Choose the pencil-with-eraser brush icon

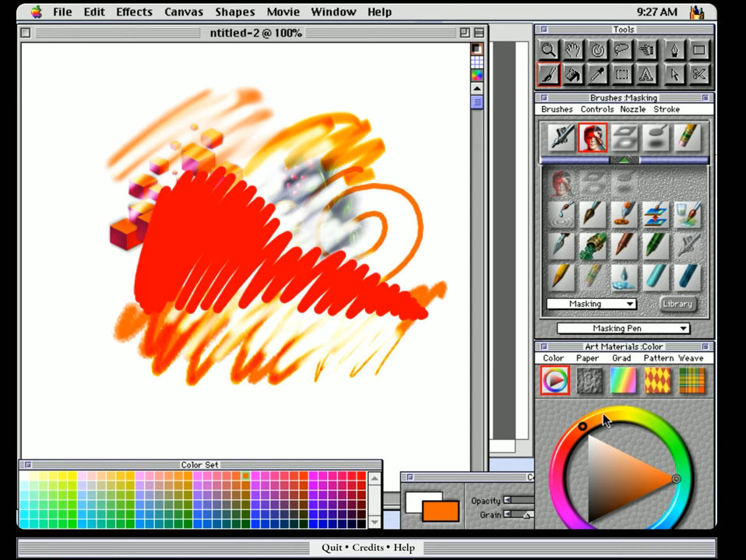(688, 138)
